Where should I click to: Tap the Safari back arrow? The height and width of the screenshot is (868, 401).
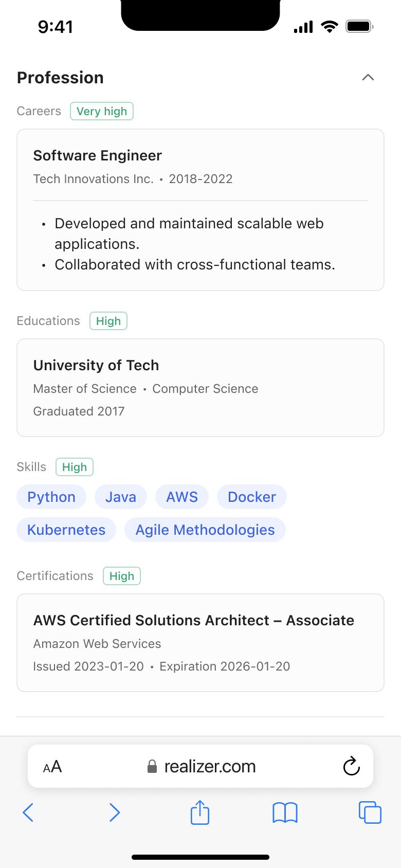pyautogui.click(x=28, y=812)
